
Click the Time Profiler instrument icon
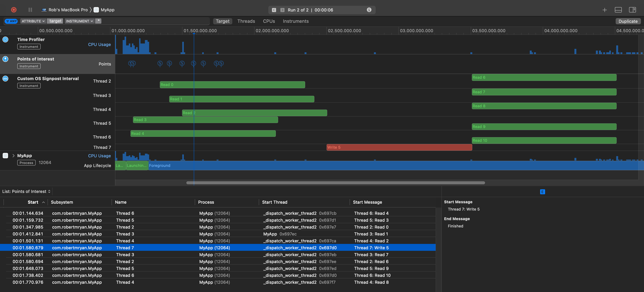[6, 39]
